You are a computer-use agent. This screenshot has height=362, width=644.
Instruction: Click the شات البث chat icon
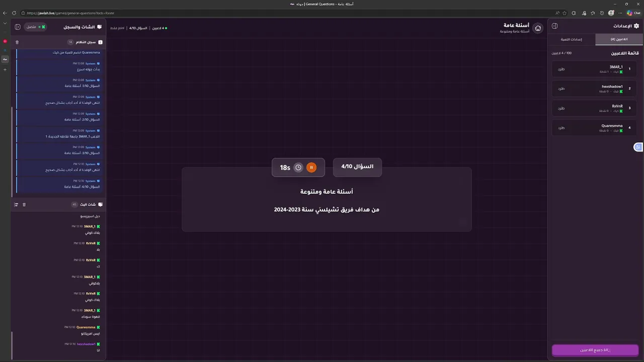point(100,205)
